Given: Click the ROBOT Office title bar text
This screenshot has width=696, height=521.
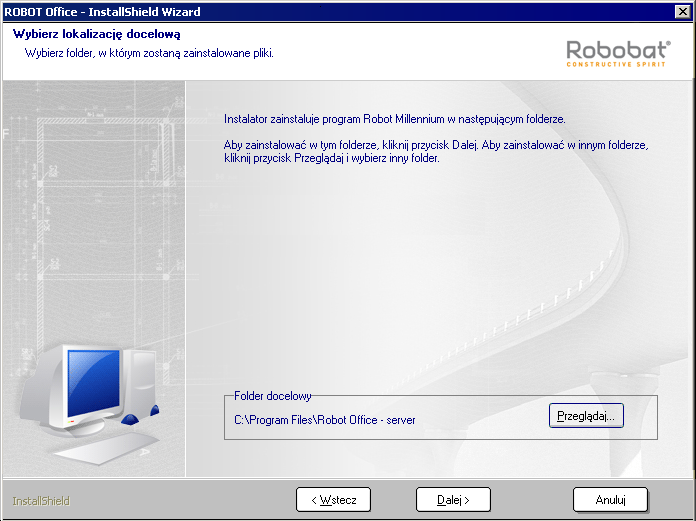Looking at the screenshot, I should click(102, 12).
